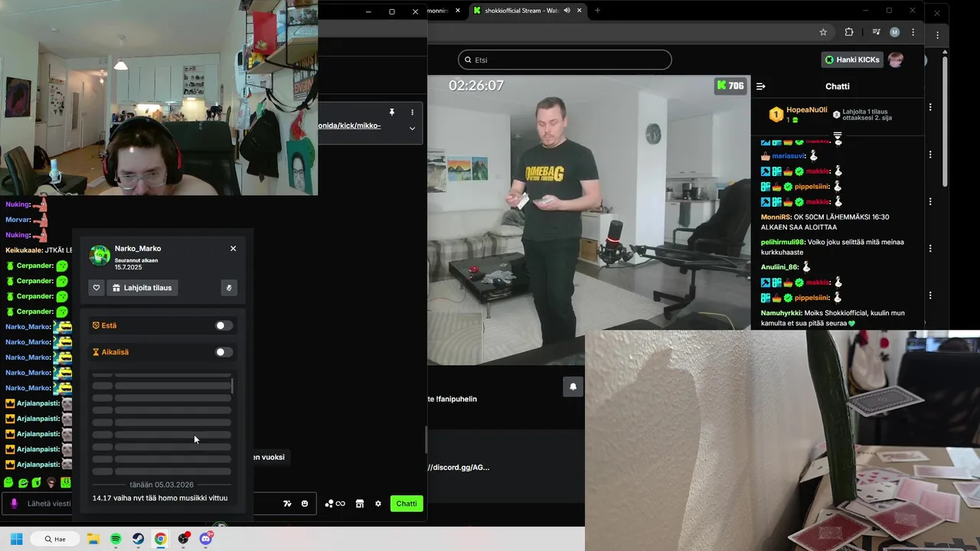The image size is (980, 551).
Task: Click the HopeaNu0li top gifter name
Action: 807,110
